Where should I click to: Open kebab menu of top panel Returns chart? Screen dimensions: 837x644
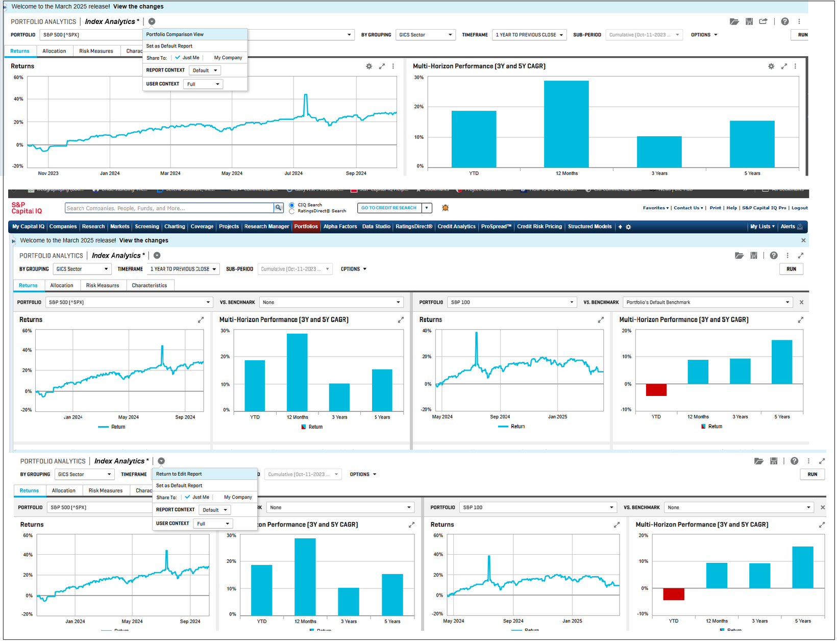point(393,66)
